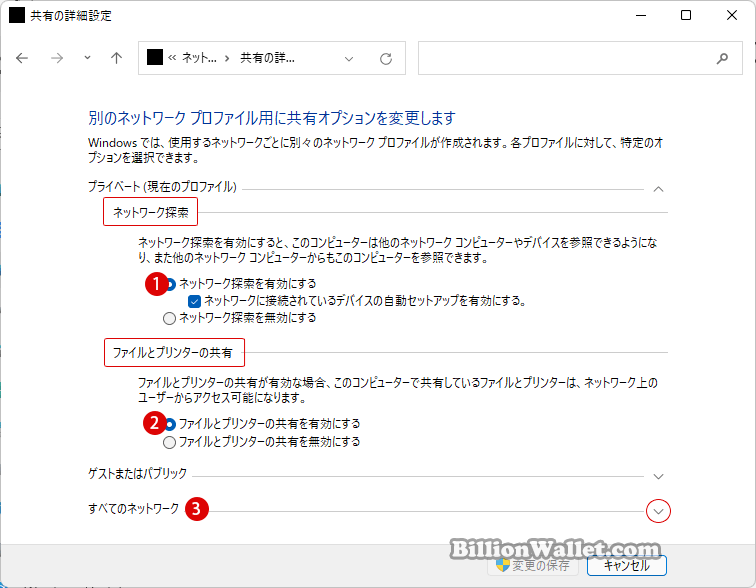The image size is (756, 588).
Task: Click the 共有の詳... breadcrumb segment
Action: click(x=268, y=58)
